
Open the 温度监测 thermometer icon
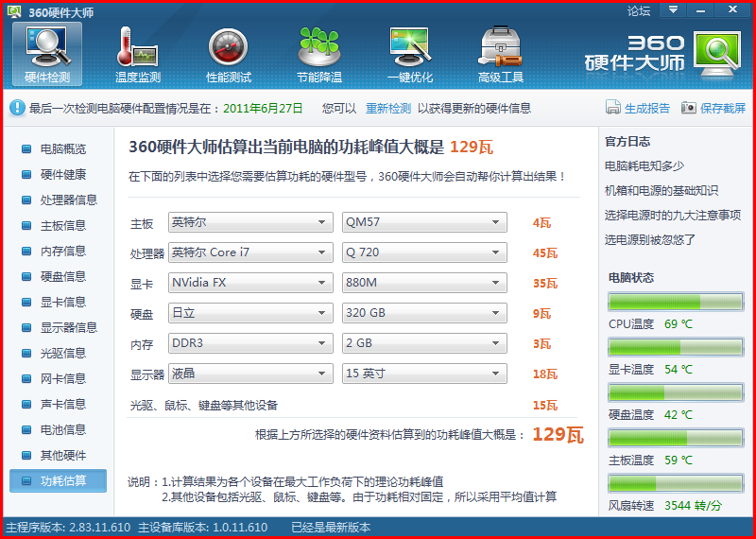[138, 48]
